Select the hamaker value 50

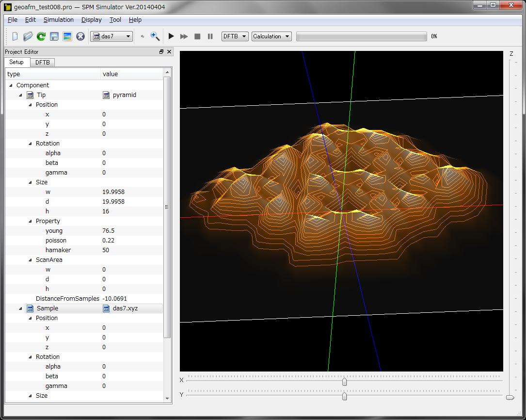pos(106,250)
